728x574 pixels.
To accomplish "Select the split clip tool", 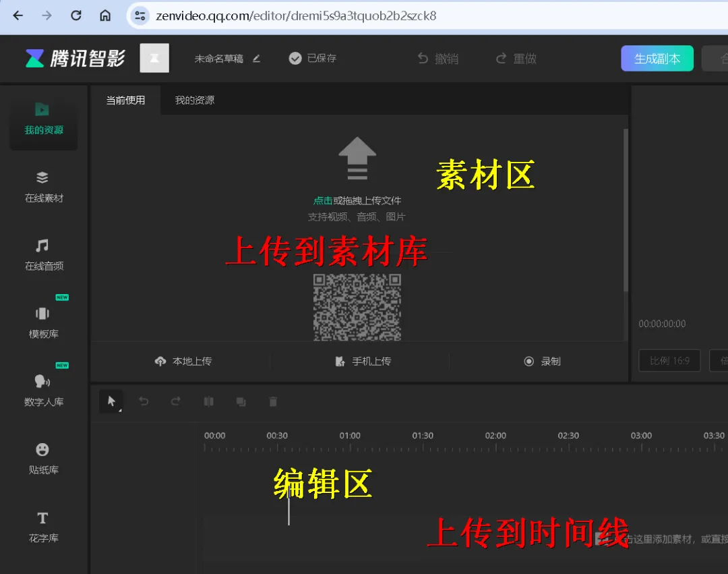I will pos(208,401).
